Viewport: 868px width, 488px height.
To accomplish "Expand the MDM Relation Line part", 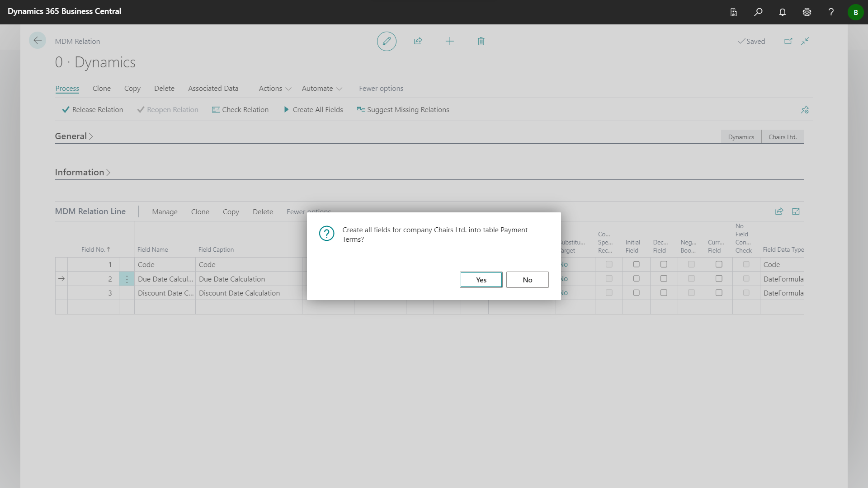I will pyautogui.click(x=796, y=211).
